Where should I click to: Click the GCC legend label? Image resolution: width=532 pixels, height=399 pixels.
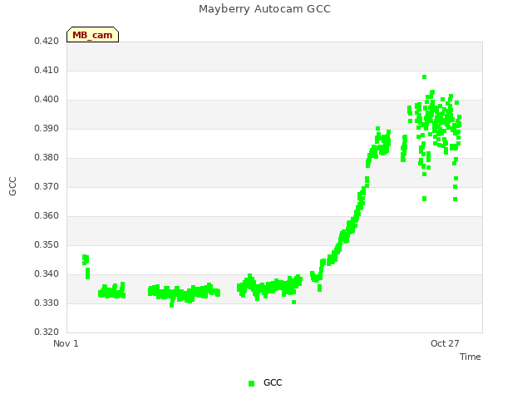[x=273, y=382]
